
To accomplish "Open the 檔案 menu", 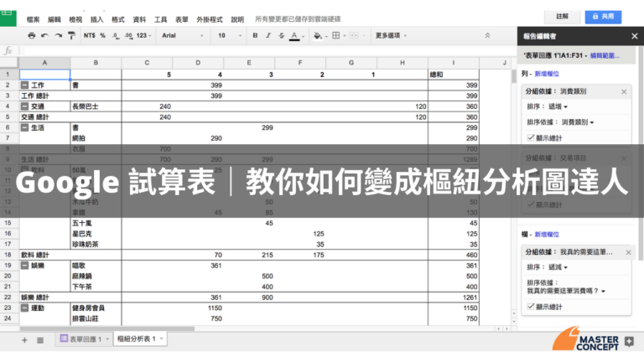I will pyautogui.click(x=34, y=19).
